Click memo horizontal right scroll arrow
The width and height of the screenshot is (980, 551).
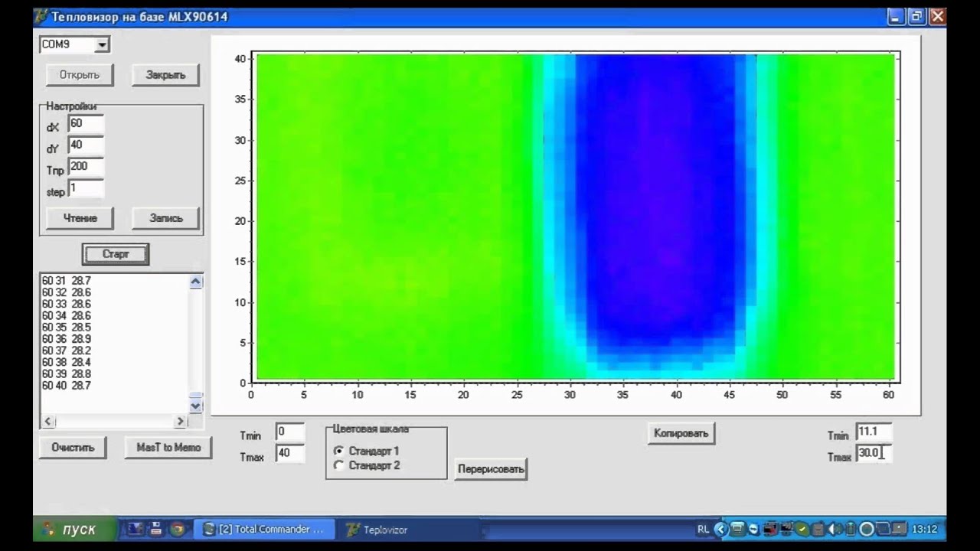[x=181, y=421]
